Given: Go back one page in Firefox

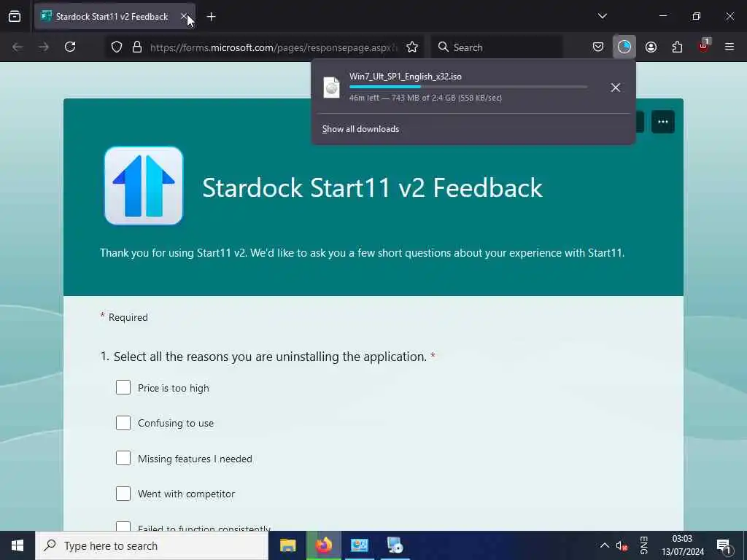Looking at the screenshot, I should pos(18,47).
